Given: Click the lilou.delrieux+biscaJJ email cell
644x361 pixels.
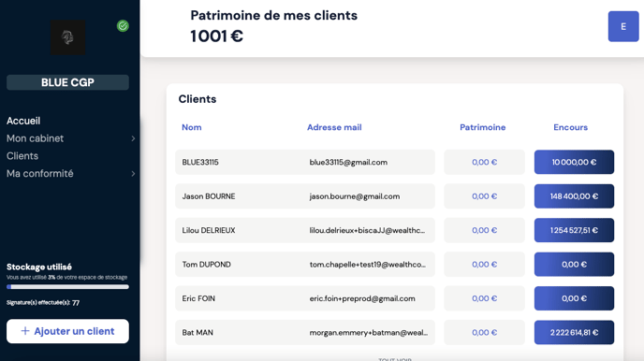Looking at the screenshot, I should (x=367, y=230).
